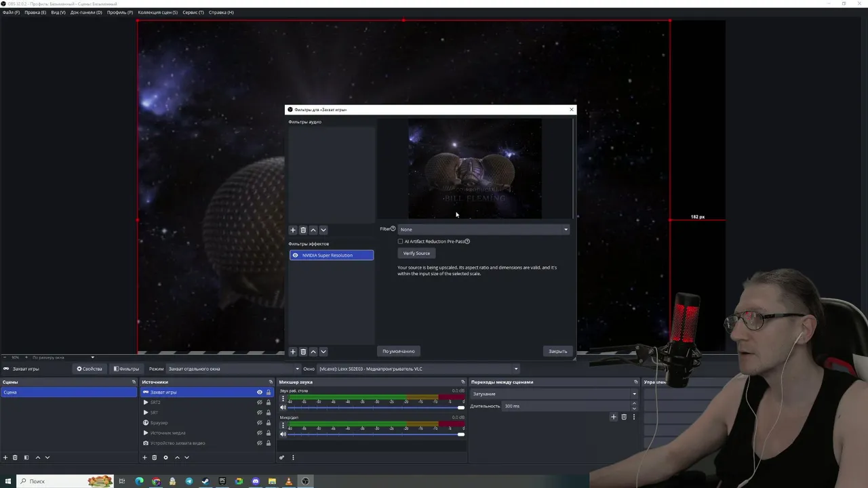Select Сцена in scenes list
Image resolution: width=868 pixels, height=488 pixels.
[68, 392]
